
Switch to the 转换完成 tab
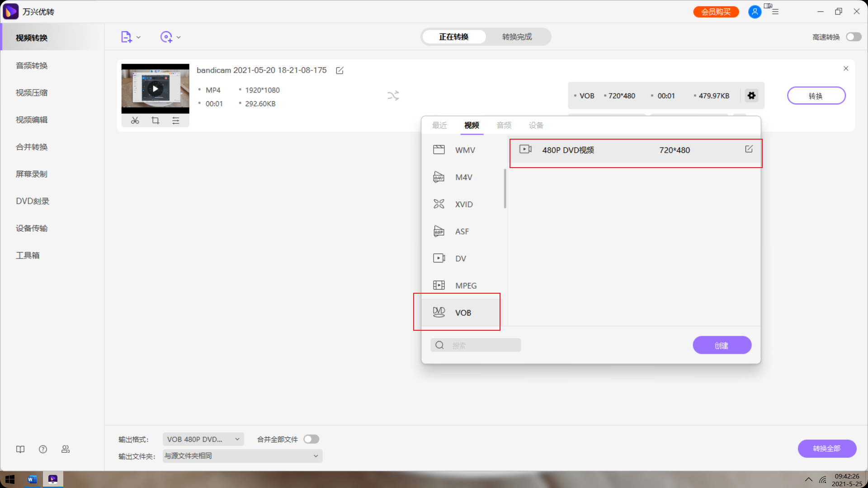click(x=517, y=37)
